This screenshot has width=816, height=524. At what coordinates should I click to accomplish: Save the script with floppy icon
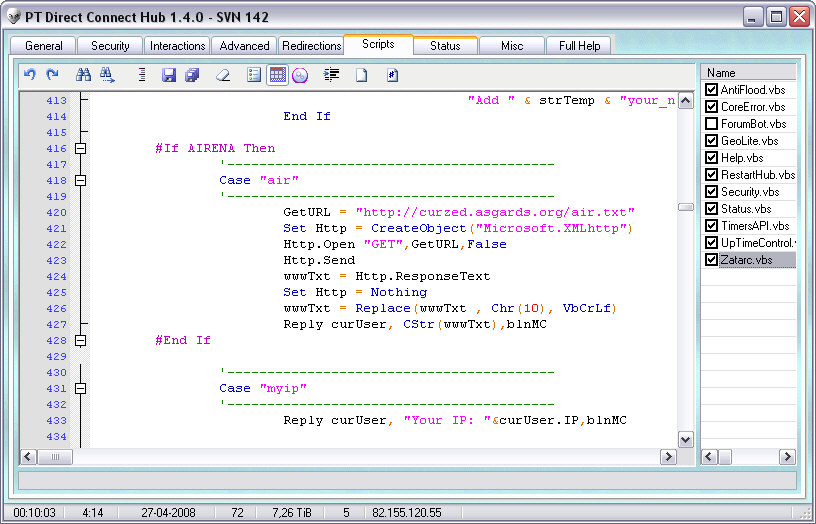169,75
